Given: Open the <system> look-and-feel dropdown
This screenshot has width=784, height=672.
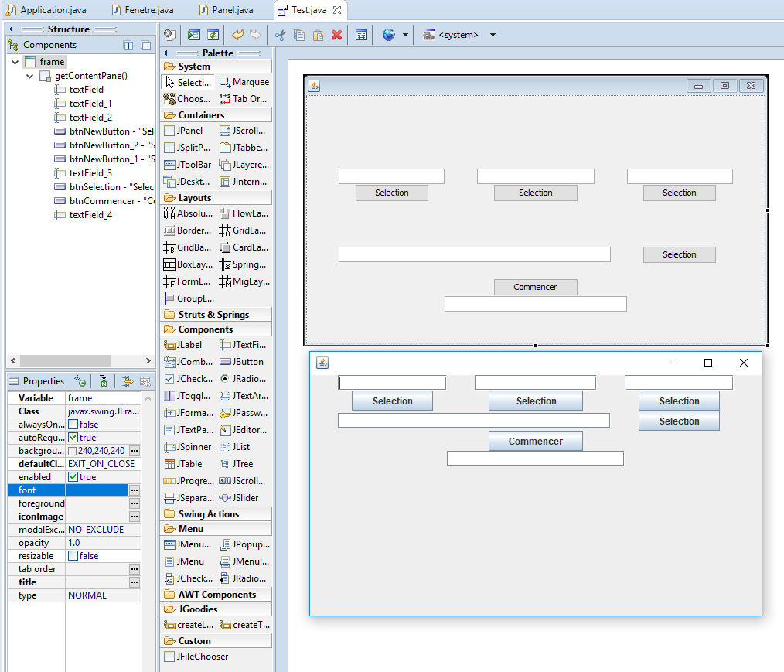Looking at the screenshot, I should [x=493, y=36].
